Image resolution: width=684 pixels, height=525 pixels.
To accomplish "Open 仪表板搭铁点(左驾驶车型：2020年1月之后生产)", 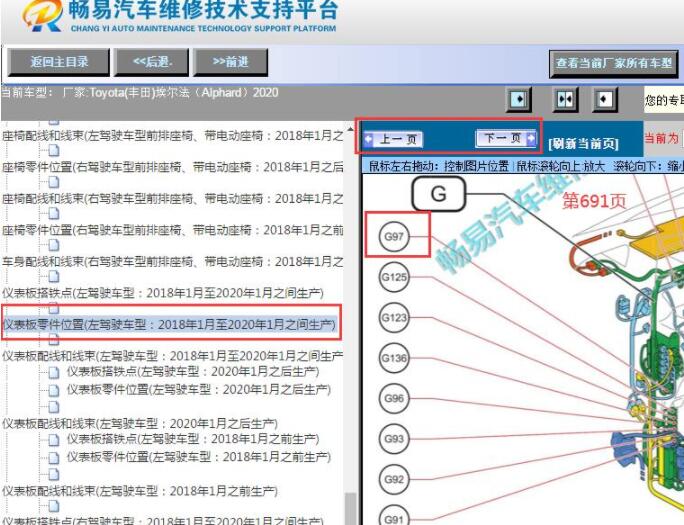I will 193,372.
